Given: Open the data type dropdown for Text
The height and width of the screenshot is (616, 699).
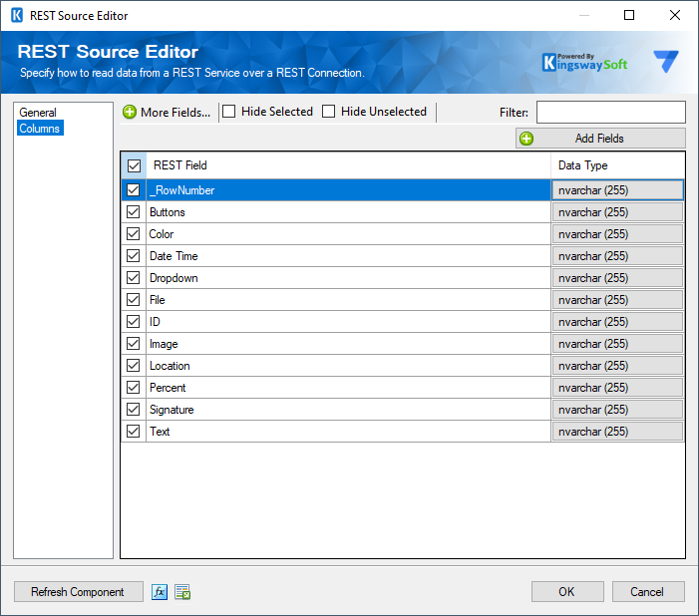Looking at the screenshot, I should coord(617,432).
